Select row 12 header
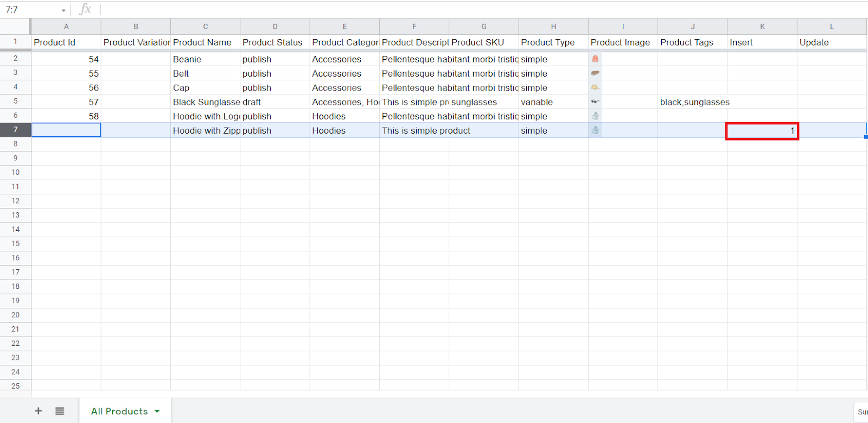The height and width of the screenshot is (423, 868). pyautogui.click(x=15, y=201)
